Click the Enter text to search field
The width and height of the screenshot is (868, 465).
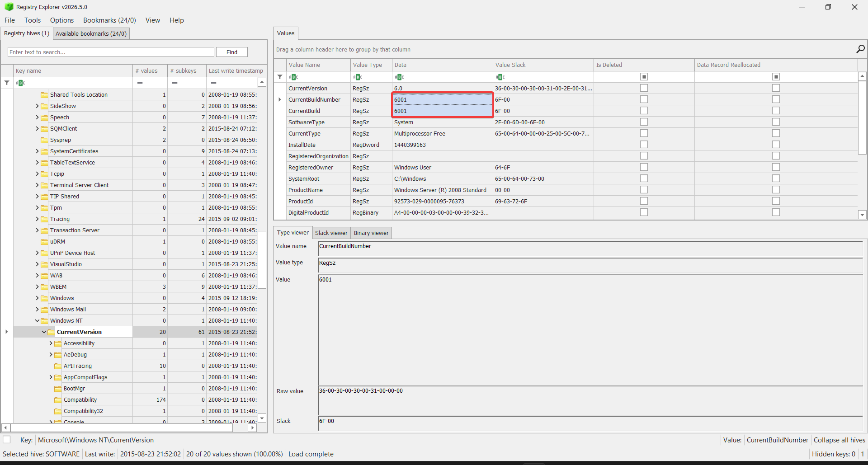tap(111, 52)
